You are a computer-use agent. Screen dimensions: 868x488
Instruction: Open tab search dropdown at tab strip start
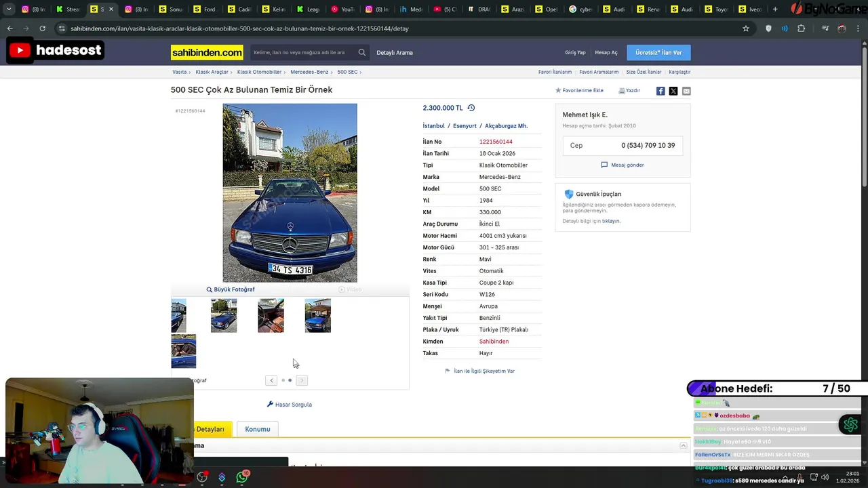9,9
